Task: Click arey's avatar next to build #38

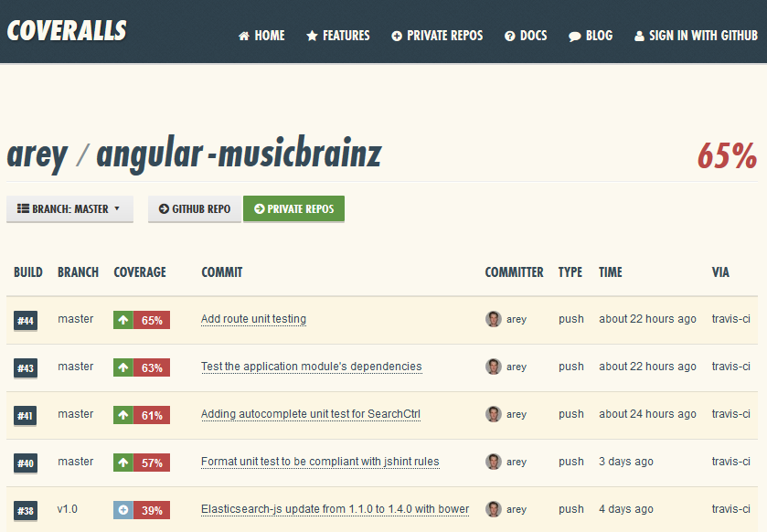Action: pos(494,509)
